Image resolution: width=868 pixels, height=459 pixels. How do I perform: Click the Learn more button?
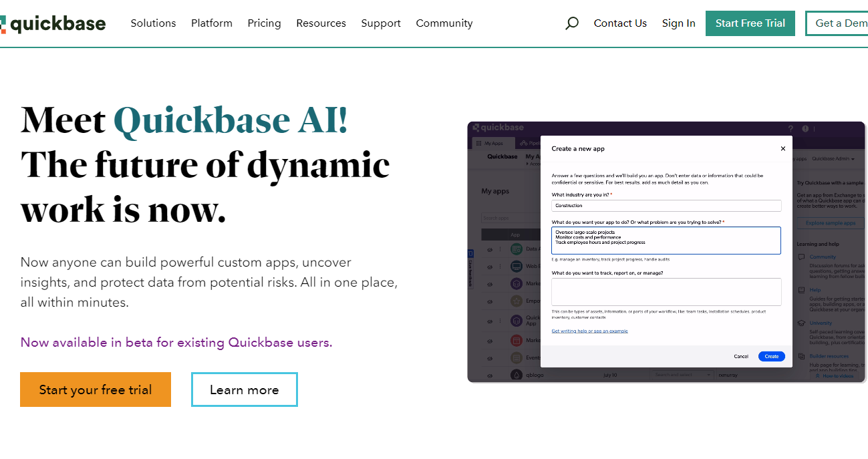pyautogui.click(x=244, y=390)
